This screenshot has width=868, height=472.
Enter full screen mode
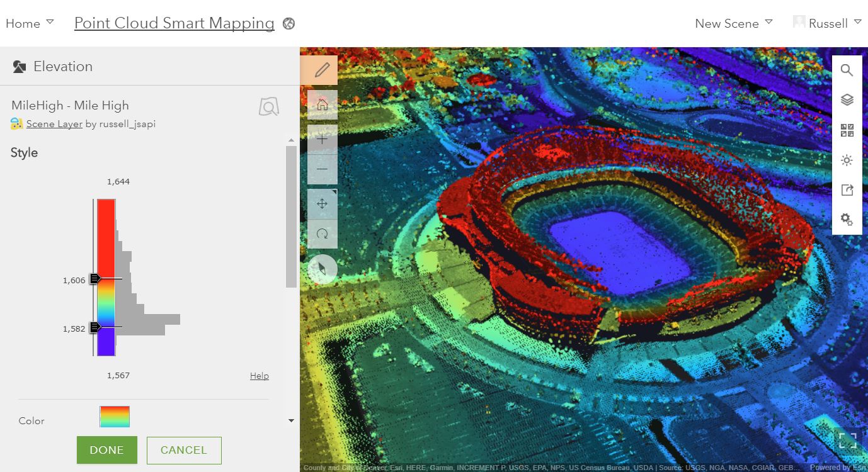847,441
